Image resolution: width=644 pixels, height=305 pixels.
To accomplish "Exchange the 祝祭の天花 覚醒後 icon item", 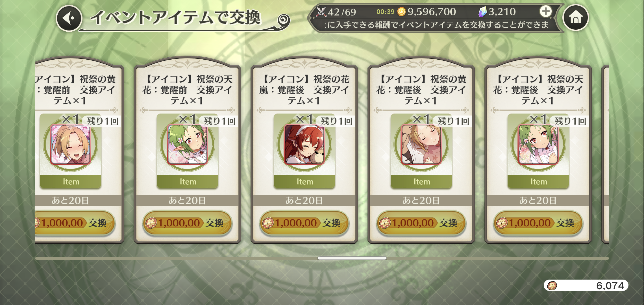I will click(x=538, y=223).
